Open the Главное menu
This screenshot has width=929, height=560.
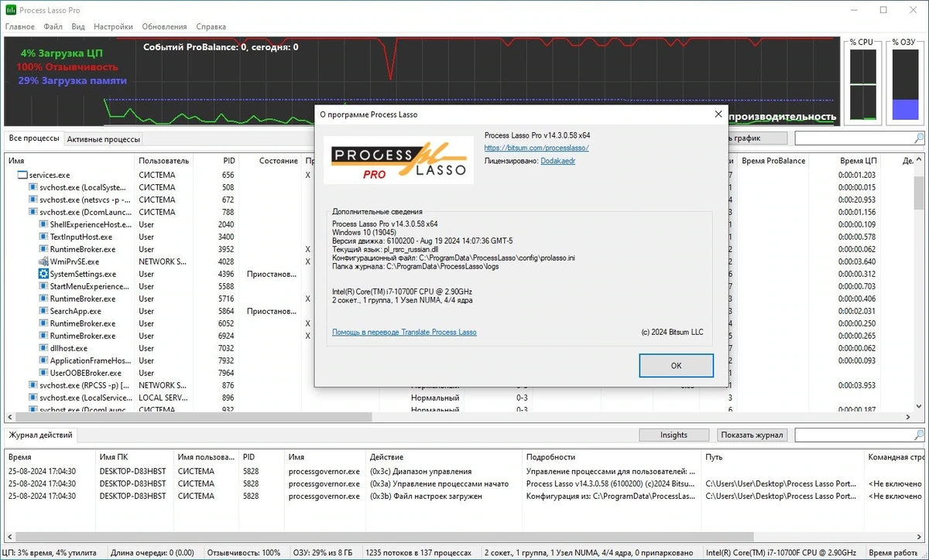tap(20, 26)
